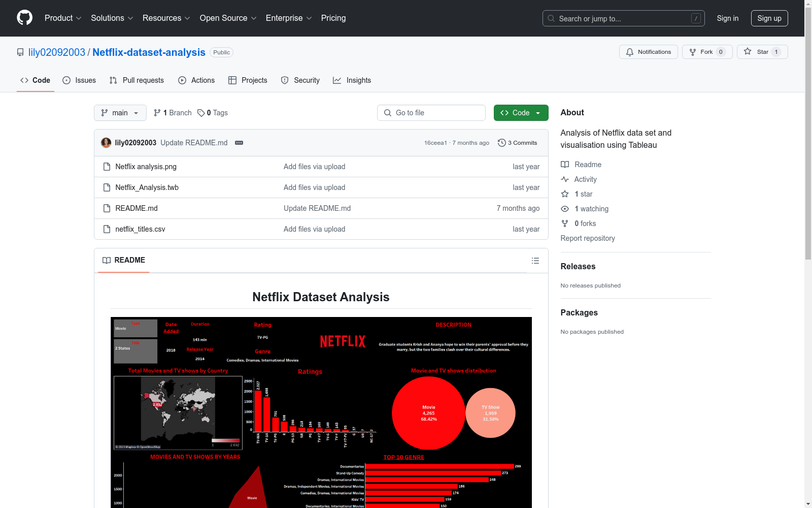The image size is (812, 508).
Task: Click the file icon for Netflix analysis.png
Action: pos(107,167)
